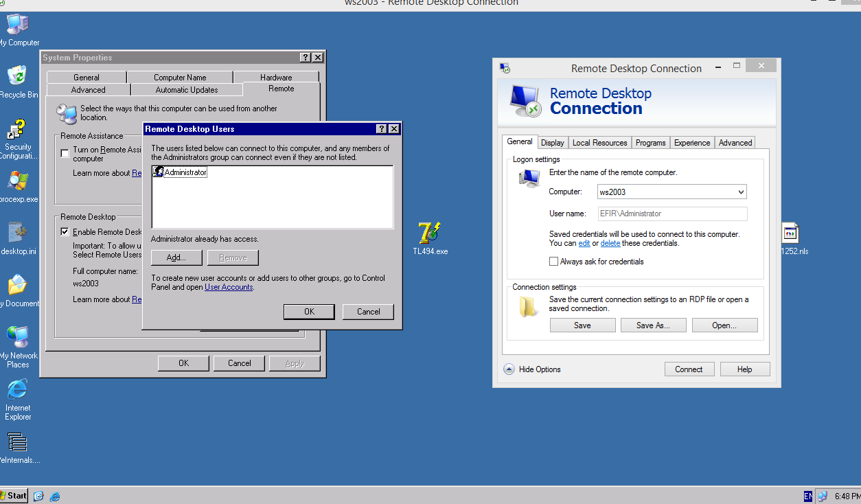The width and height of the screenshot is (861, 504).
Task: Click the 'Administrator already has access.' message
Action: click(205, 239)
